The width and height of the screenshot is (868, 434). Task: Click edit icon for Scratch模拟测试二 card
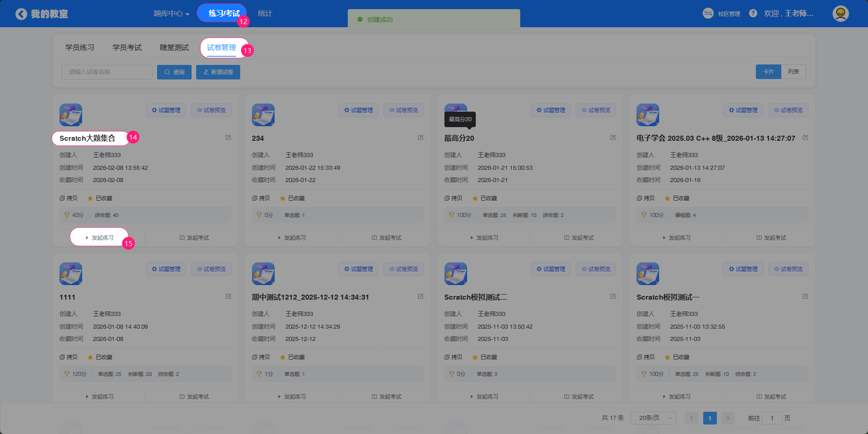pyautogui.click(x=613, y=296)
